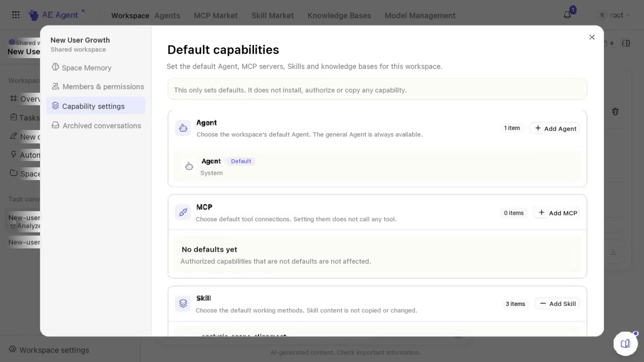Click the 3 items count badge

coord(515,304)
